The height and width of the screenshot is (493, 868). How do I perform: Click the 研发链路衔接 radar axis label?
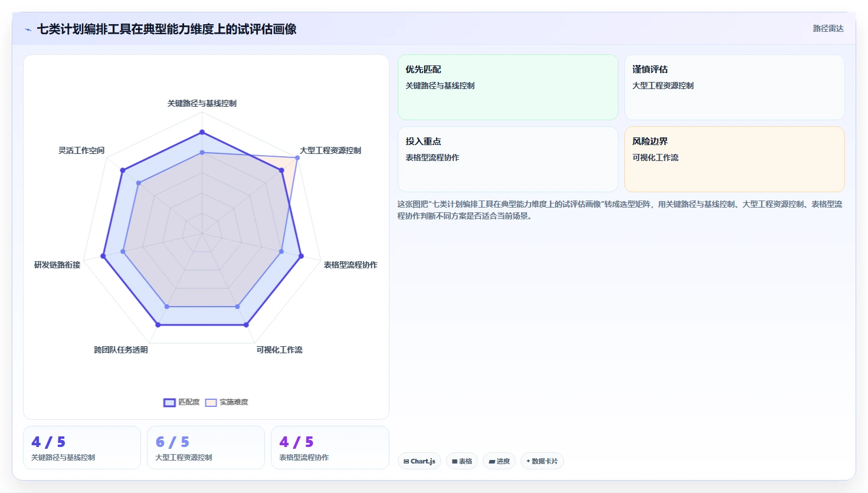pyautogui.click(x=57, y=265)
